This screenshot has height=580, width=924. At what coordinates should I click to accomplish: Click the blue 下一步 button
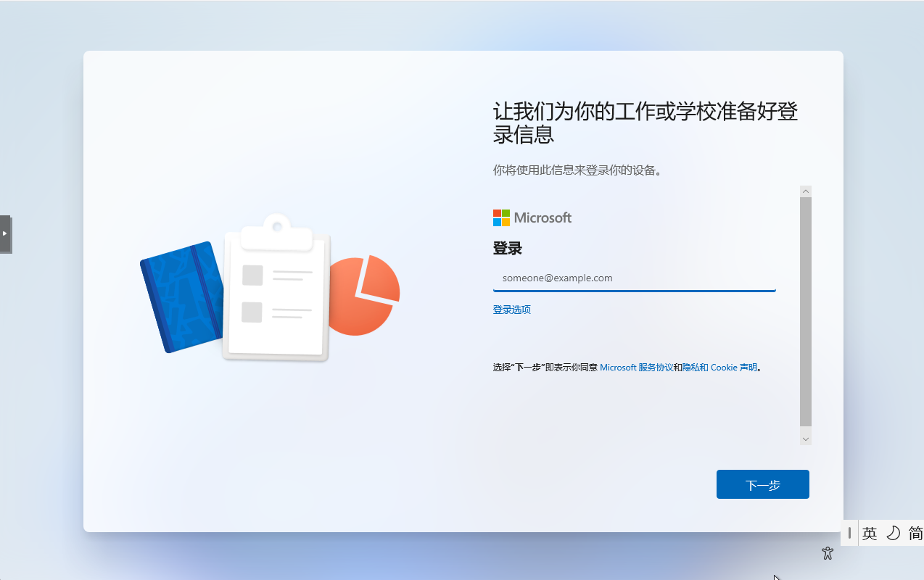click(x=763, y=484)
